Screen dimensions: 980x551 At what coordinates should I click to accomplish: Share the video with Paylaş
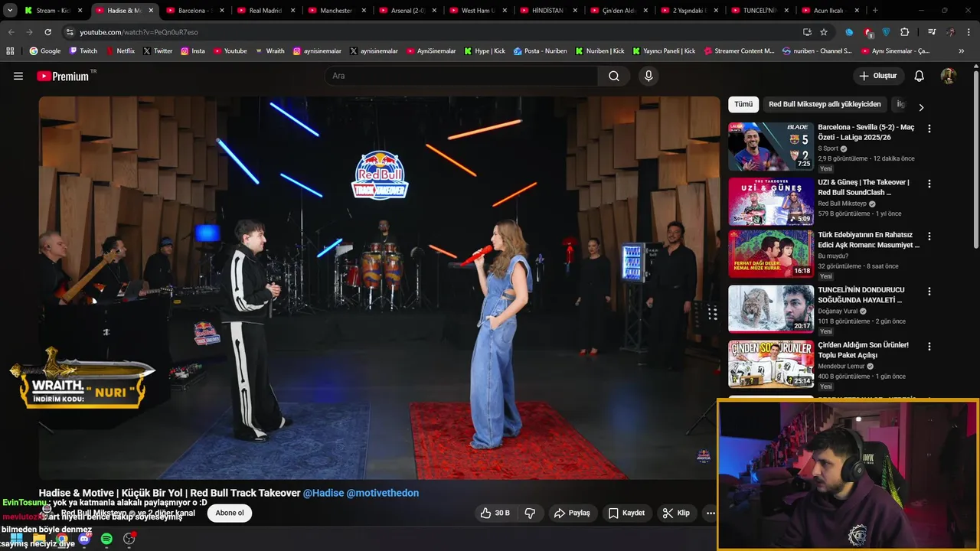click(x=572, y=513)
